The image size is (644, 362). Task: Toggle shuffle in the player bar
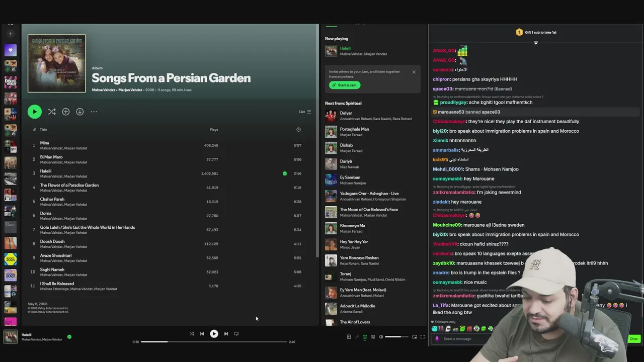(192, 334)
